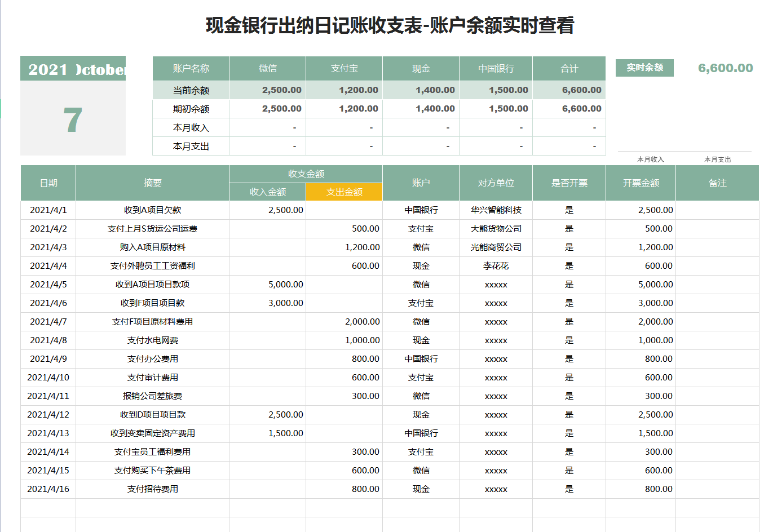Select 现金 current balance 1,400.00
Viewport: 764px width, 532px height.
[421, 90]
